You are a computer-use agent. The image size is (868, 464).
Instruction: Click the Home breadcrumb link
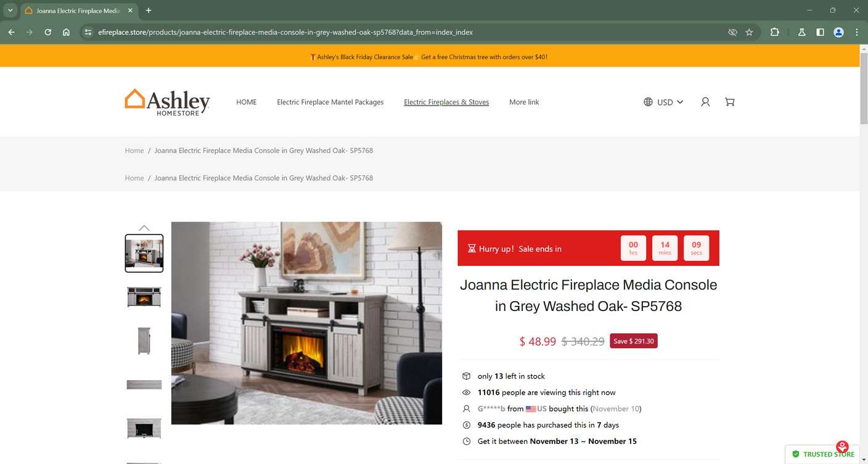134,150
